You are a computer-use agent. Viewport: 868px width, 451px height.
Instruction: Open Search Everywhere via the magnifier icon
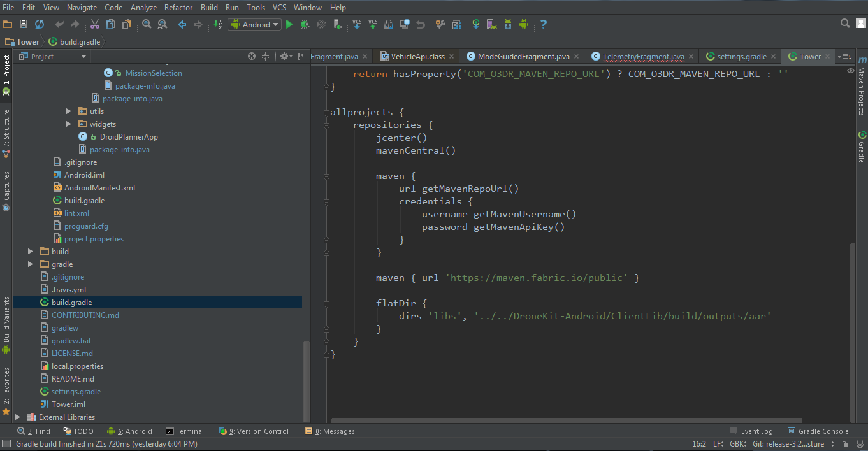click(845, 23)
